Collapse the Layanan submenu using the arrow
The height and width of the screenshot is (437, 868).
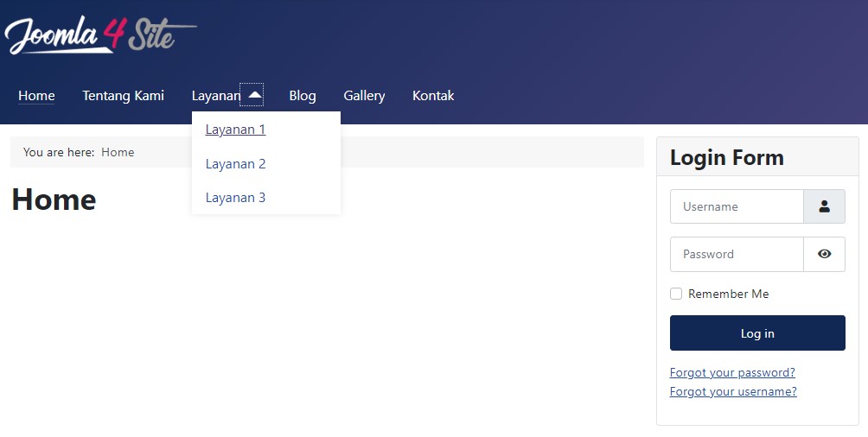(253, 95)
